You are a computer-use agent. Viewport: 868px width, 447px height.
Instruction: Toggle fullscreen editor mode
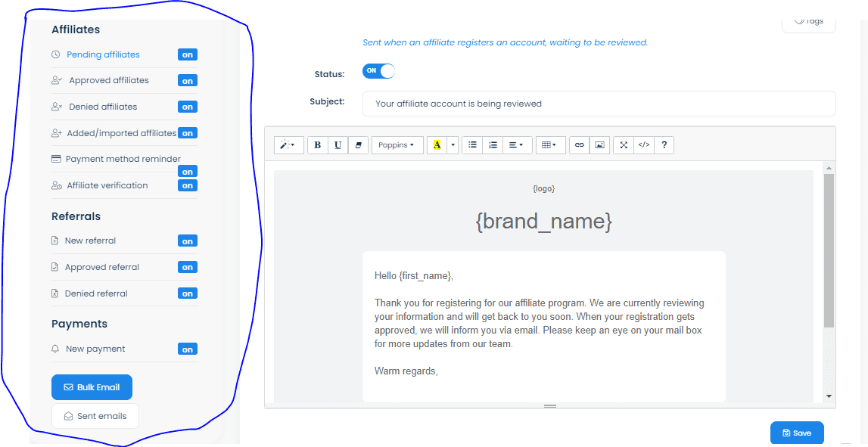tap(624, 145)
